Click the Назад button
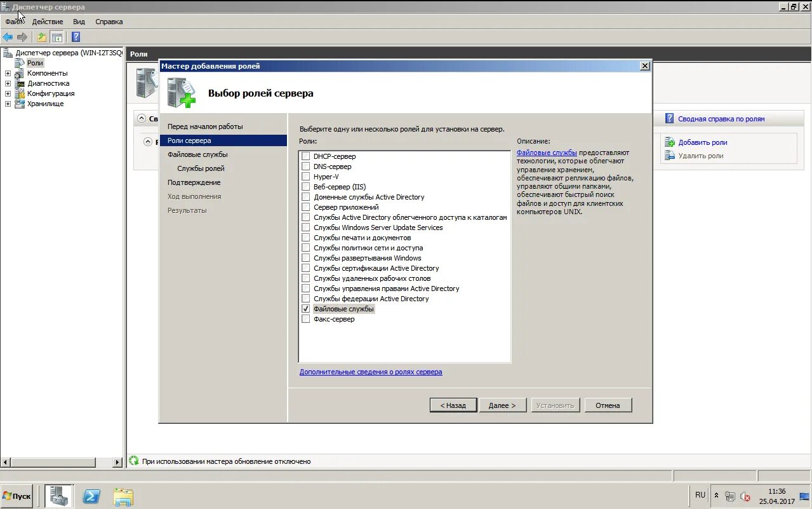 (453, 405)
